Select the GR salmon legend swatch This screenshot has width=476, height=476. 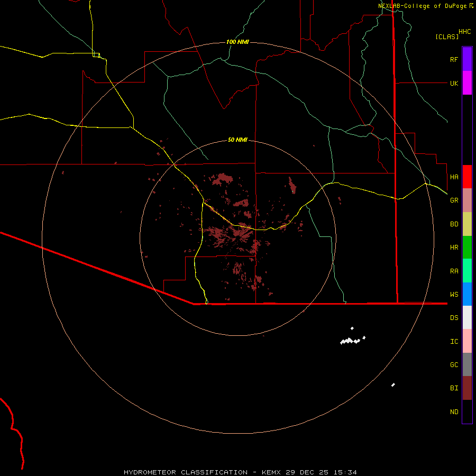tap(467, 200)
